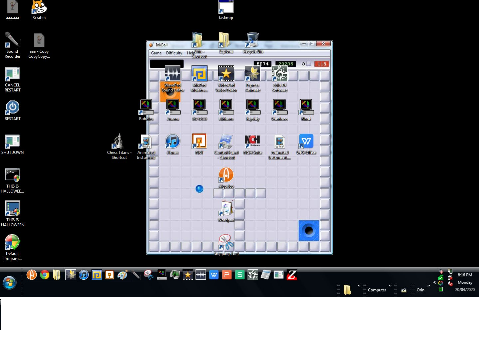Click the red Z icon in the taskbar

click(x=292, y=275)
